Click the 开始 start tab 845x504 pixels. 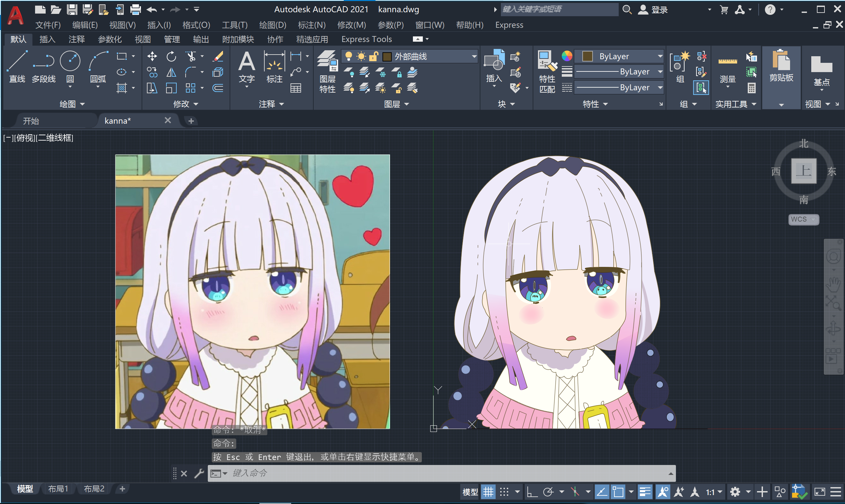coord(31,121)
